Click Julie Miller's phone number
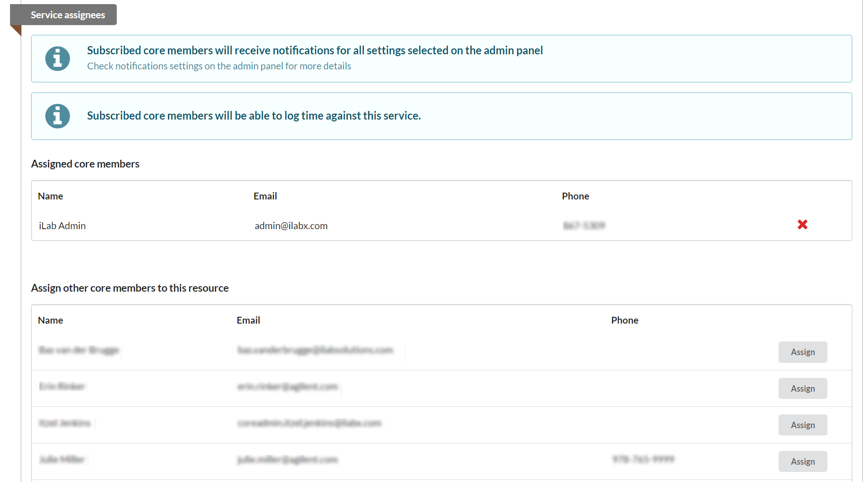 [643, 459]
